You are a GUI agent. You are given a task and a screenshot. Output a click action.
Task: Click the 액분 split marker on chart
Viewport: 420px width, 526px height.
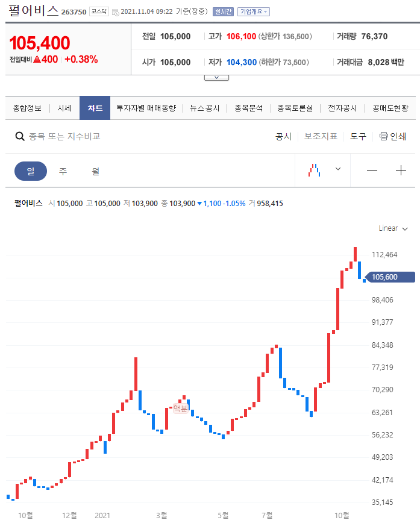[x=180, y=408]
